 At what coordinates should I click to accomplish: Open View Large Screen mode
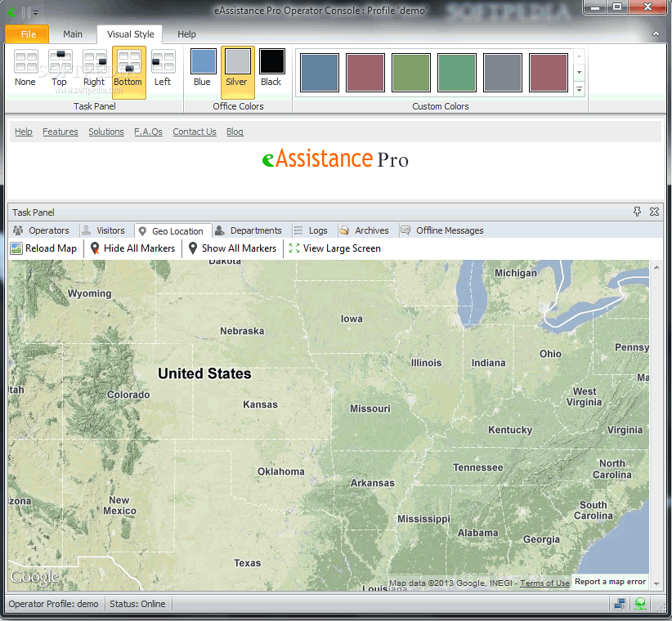click(335, 248)
